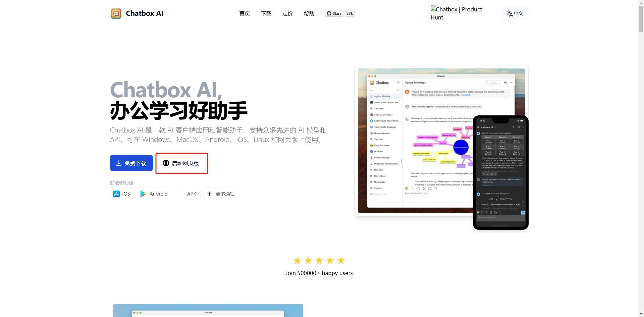The image size is (644, 317).
Task: Click the 免费下载 button
Action: [x=131, y=163]
